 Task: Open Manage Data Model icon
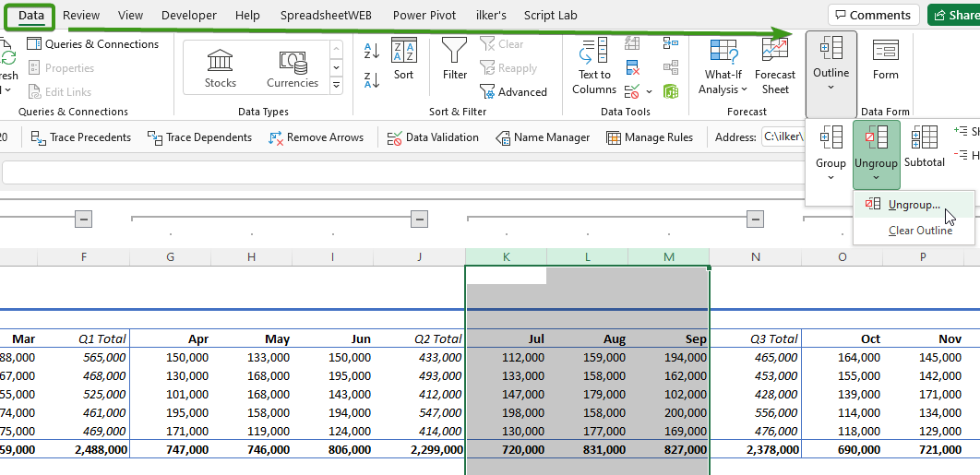coord(671,92)
